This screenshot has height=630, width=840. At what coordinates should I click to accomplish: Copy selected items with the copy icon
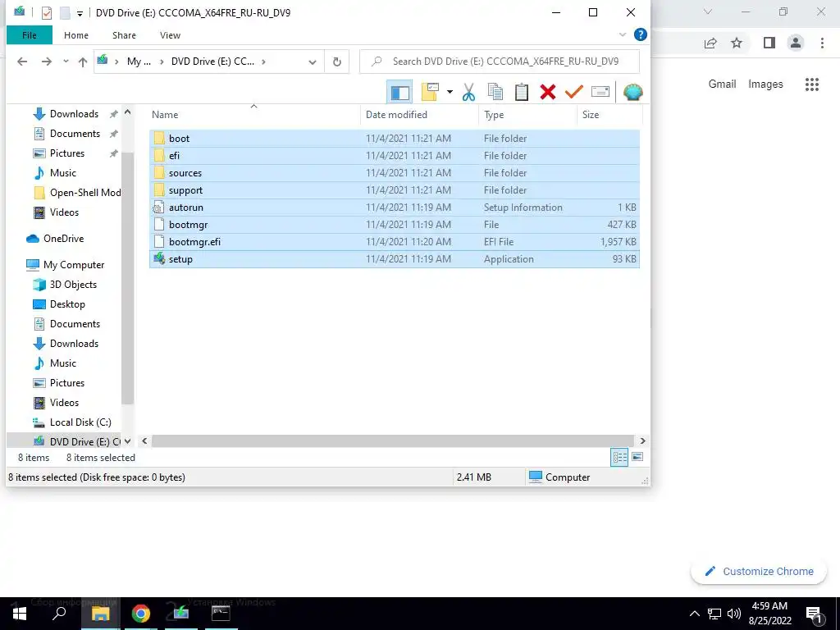(x=495, y=92)
